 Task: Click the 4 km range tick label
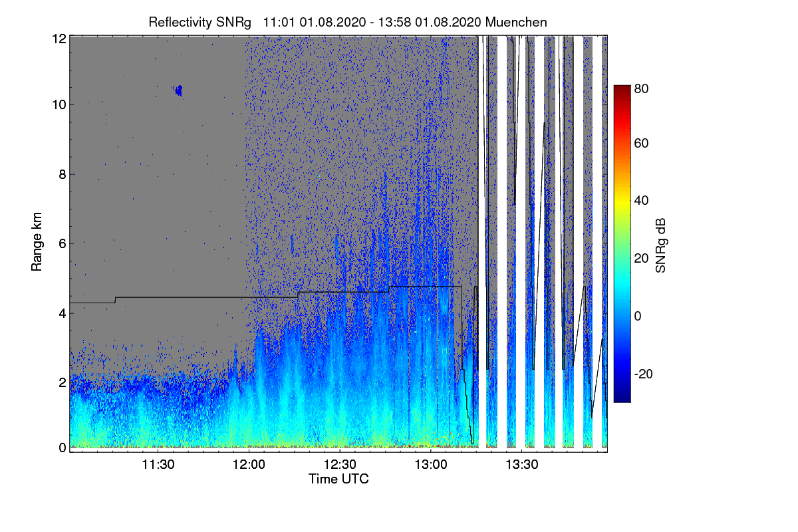pyautogui.click(x=63, y=313)
